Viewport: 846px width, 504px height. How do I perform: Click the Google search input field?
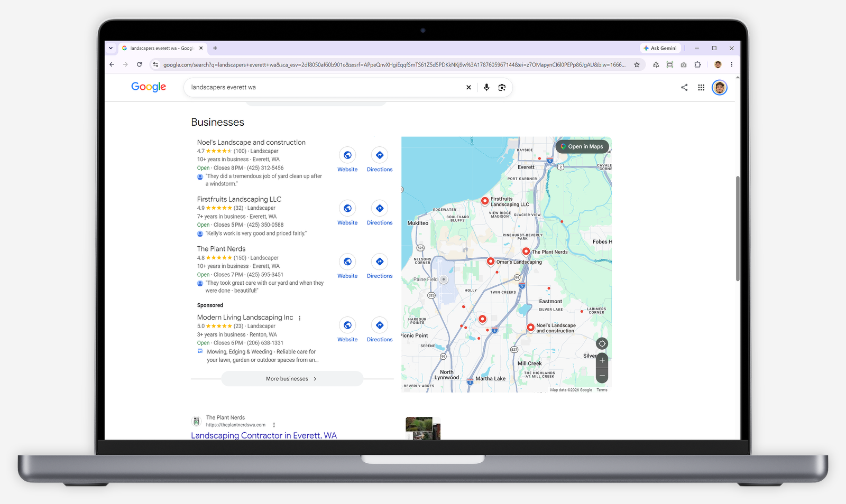coord(325,88)
